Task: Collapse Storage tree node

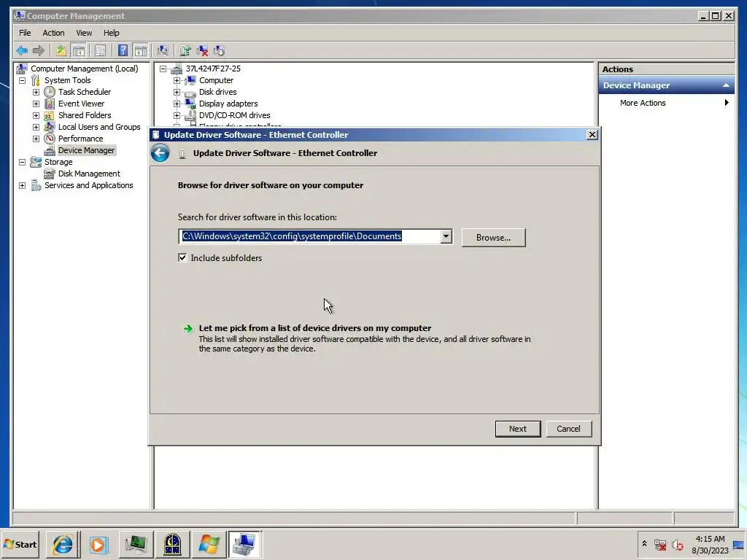Action: [x=23, y=162]
